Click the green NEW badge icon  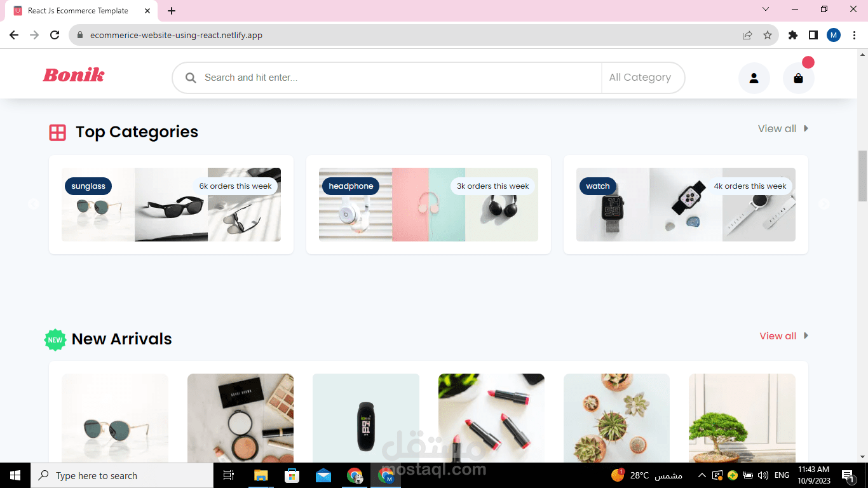[55, 339]
